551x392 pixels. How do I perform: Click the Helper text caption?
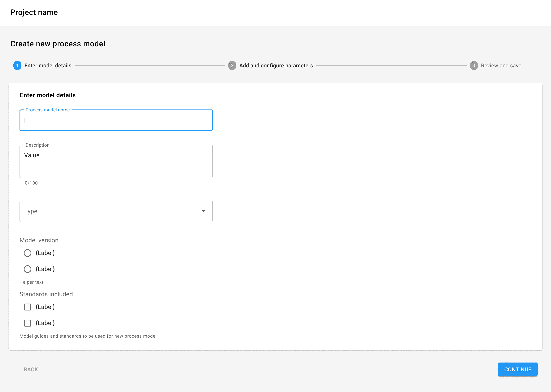(x=31, y=282)
